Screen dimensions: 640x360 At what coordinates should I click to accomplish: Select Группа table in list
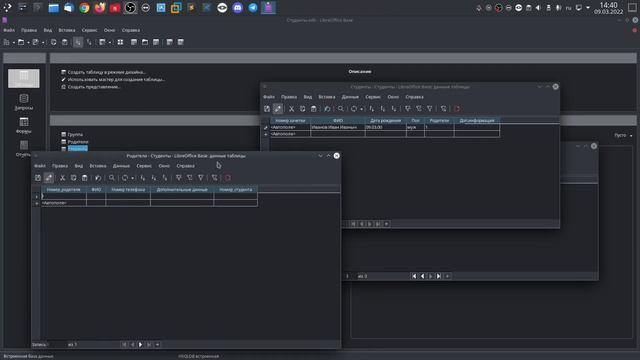(75, 134)
